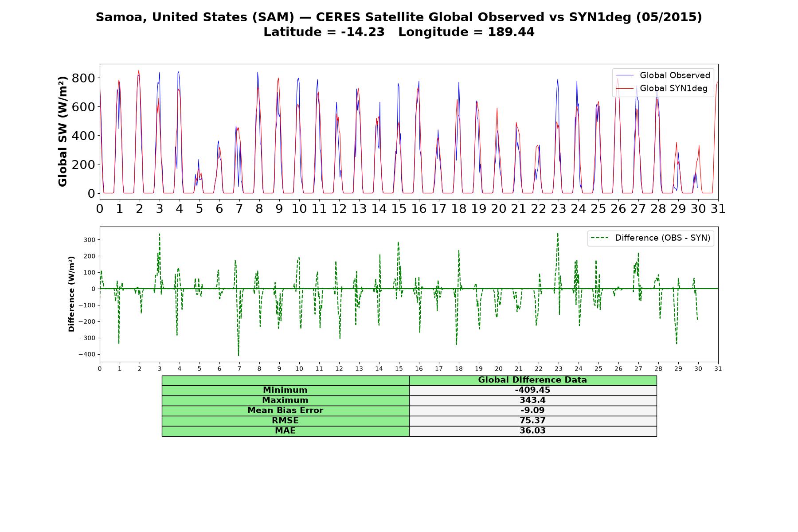Click the RMSE value 75.37 cell
Screen dimensions: 798x532
coord(533,421)
